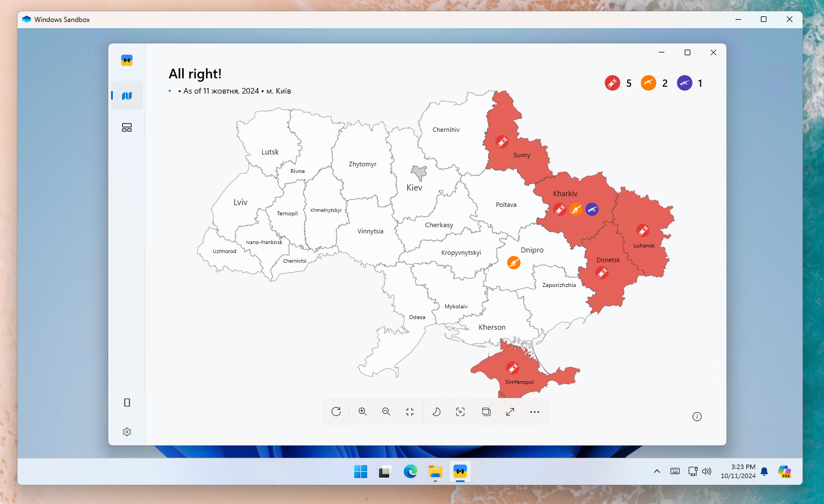Select the Simferopol label in Crimea
824x504 pixels.
519,382
